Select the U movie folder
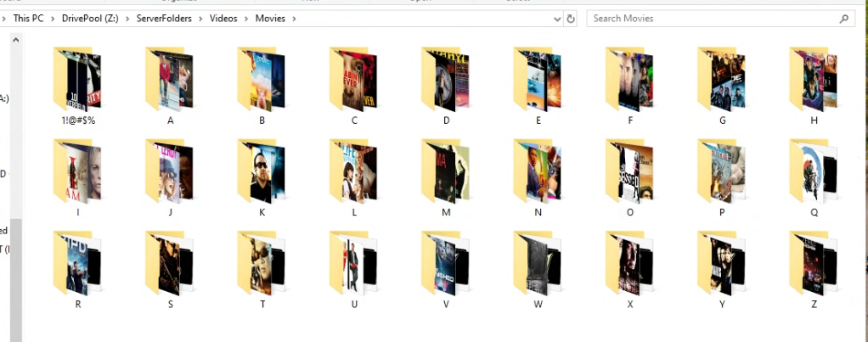The image size is (868, 342). coord(353,263)
